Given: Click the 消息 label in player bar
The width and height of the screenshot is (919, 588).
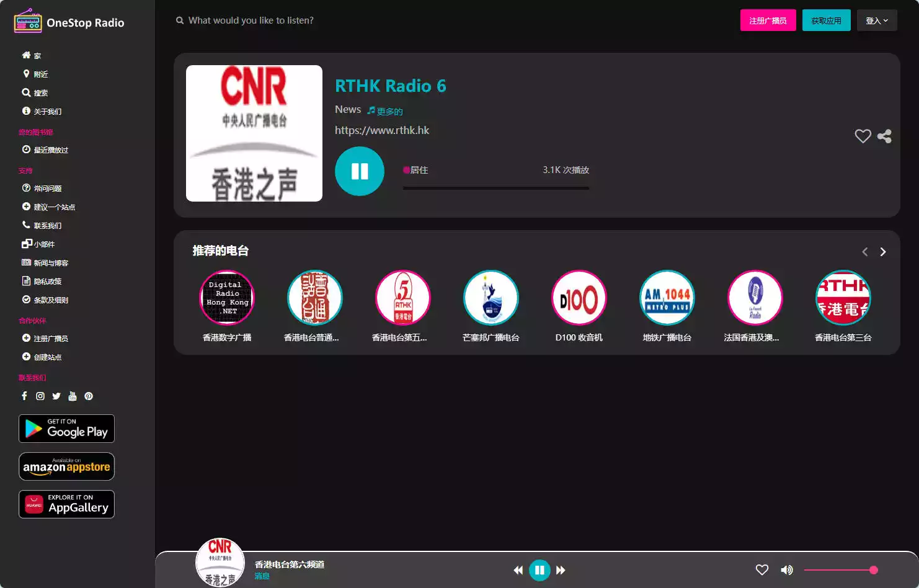Looking at the screenshot, I should [262, 576].
